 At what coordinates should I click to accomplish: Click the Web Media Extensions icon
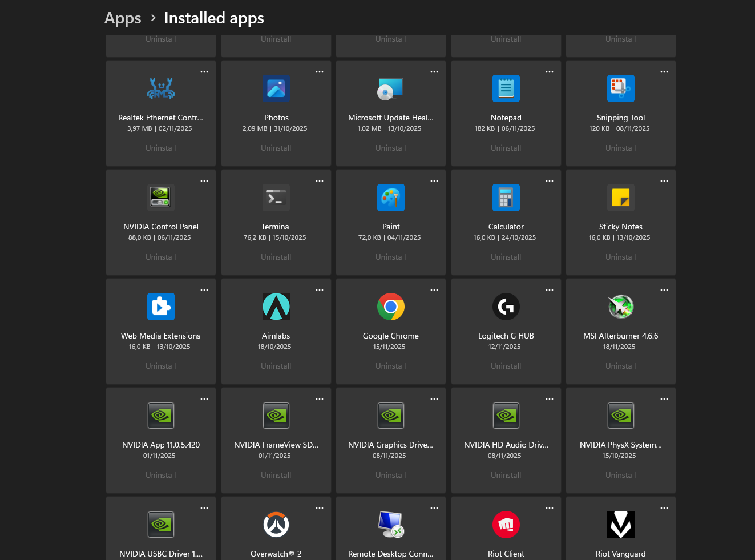(x=161, y=307)
